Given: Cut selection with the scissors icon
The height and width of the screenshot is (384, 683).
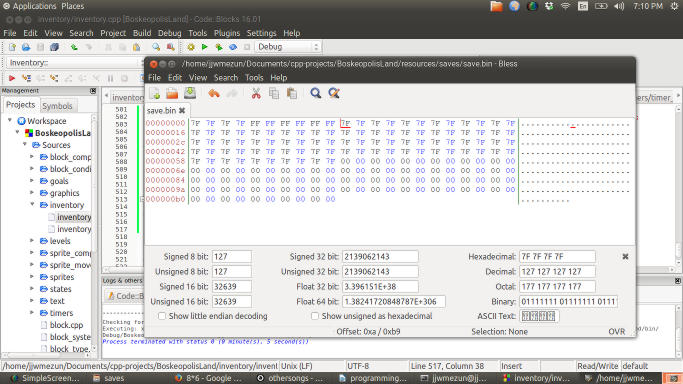Looking at the screenshot, I should pyautogui.click(x=256, y=93).
